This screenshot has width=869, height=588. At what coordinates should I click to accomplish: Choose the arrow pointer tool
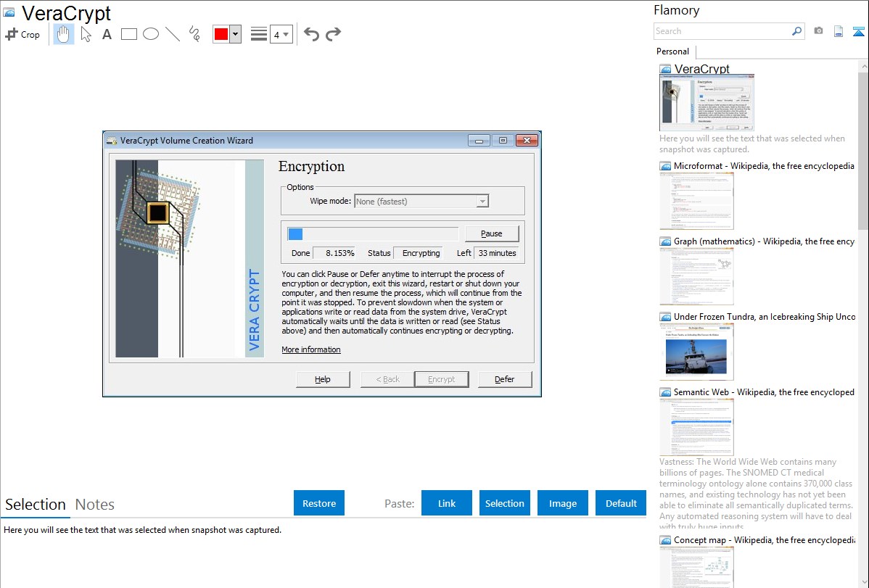(x=86, y=34)
